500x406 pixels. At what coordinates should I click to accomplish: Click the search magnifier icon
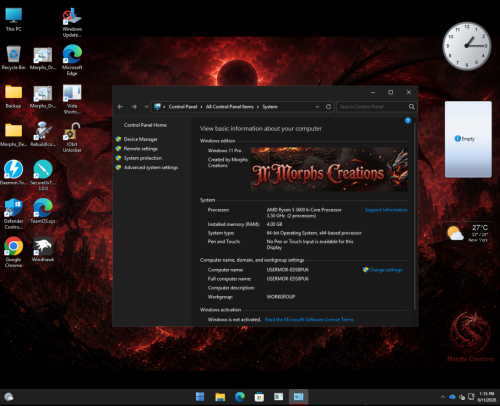point(412,107)
